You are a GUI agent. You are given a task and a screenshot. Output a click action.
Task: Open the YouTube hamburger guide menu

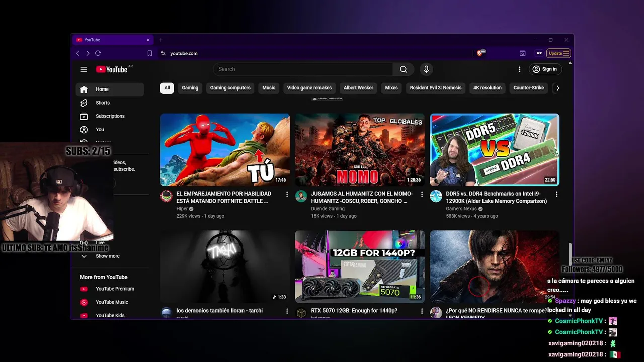[x=84, y=69]
